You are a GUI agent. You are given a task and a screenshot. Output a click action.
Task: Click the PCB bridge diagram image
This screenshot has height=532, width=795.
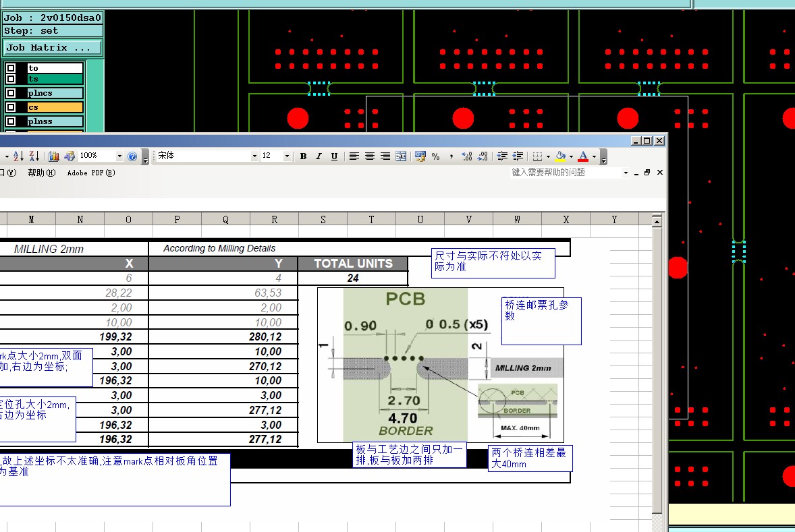tap(441, 365)
